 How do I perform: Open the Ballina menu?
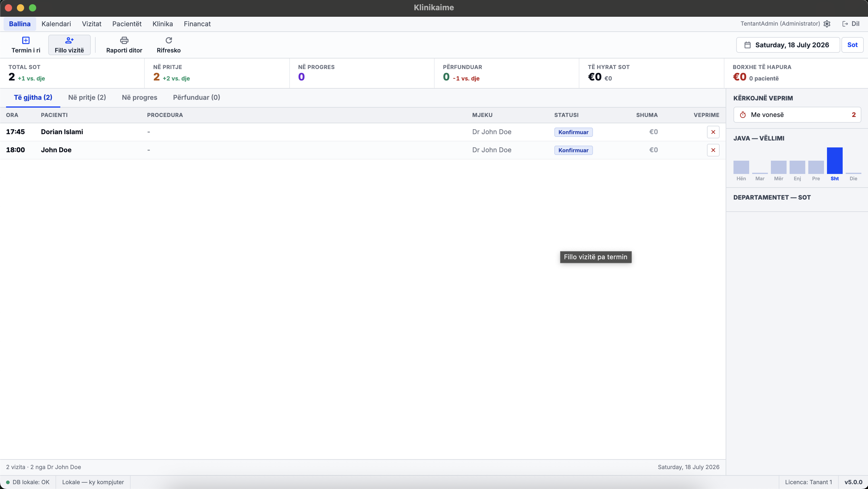[20, 24]
